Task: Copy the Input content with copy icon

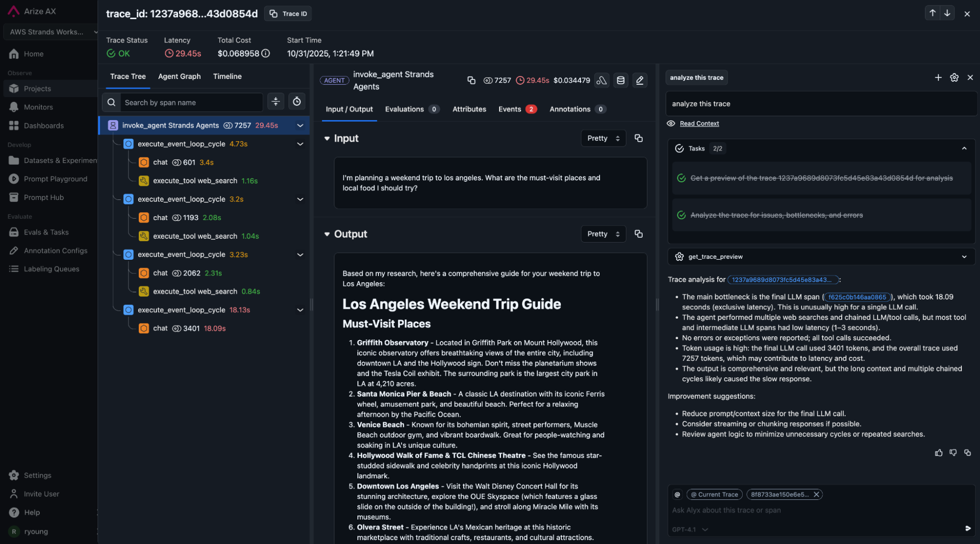Action: pos(638,138)
